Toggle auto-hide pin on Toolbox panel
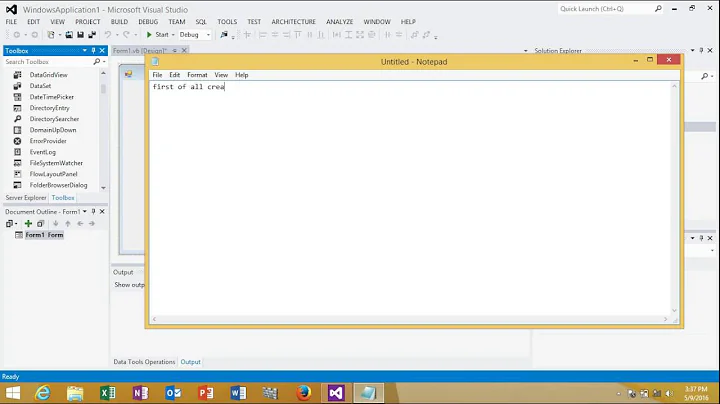The width and height of the screenshot is (720, 404). coord(93,50)
